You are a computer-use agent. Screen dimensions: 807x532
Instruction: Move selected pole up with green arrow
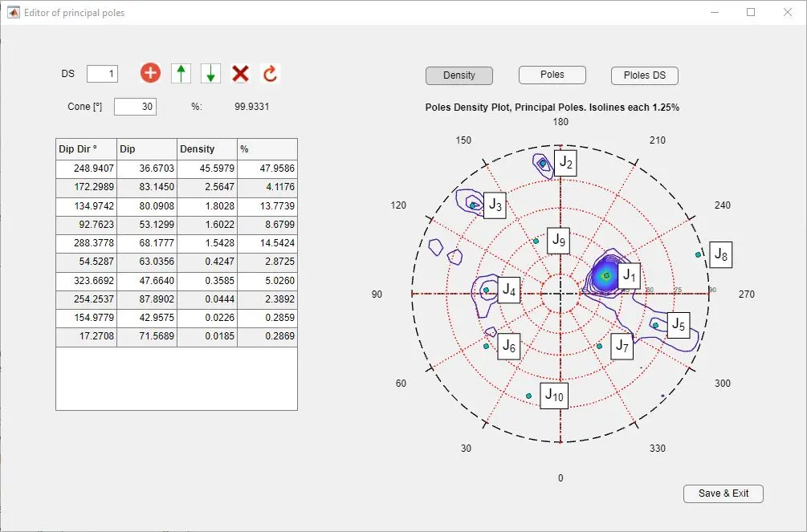181,74
